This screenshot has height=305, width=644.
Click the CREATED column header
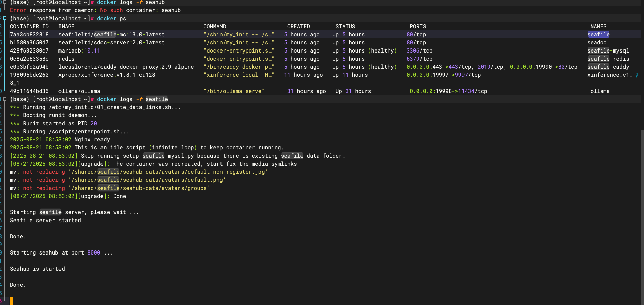point(298,26)
